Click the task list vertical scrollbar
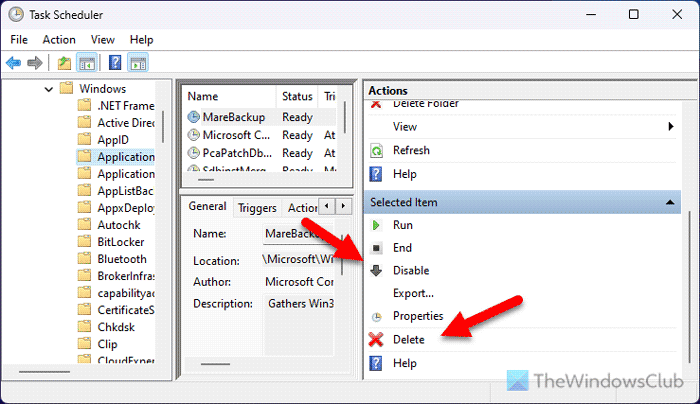 coord(345,117)
